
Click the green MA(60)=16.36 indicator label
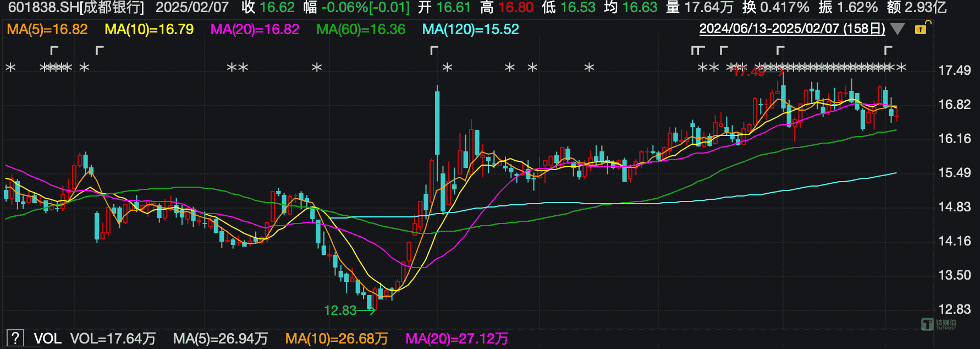361,29
